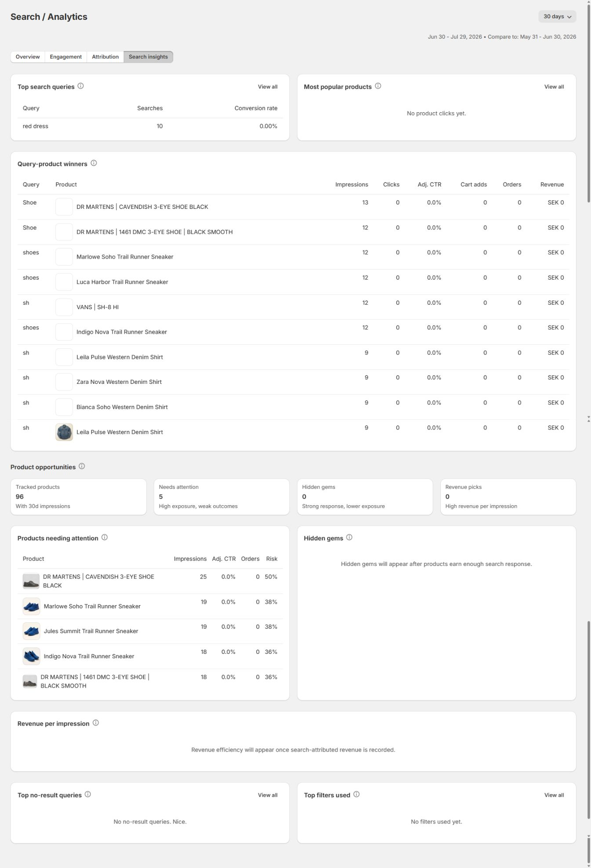Click the Risk column header
This screenshot has height=868, width=591.
(x=272, y=559)
